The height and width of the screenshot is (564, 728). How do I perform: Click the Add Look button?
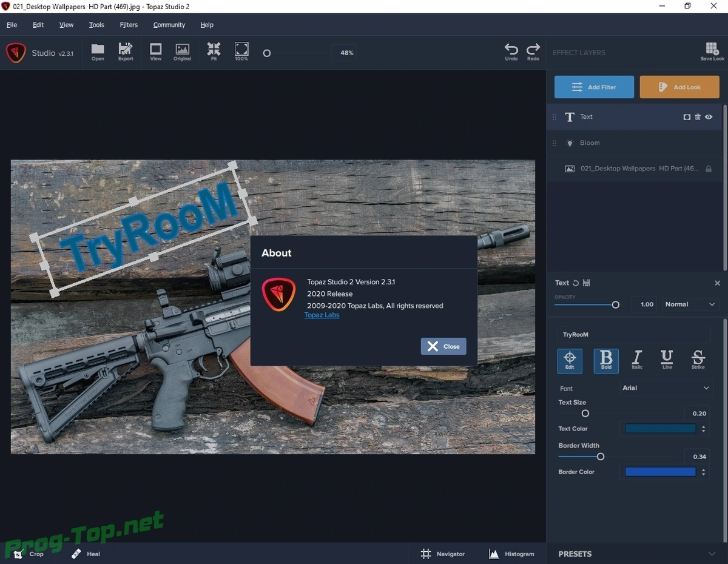click(679, 87)
